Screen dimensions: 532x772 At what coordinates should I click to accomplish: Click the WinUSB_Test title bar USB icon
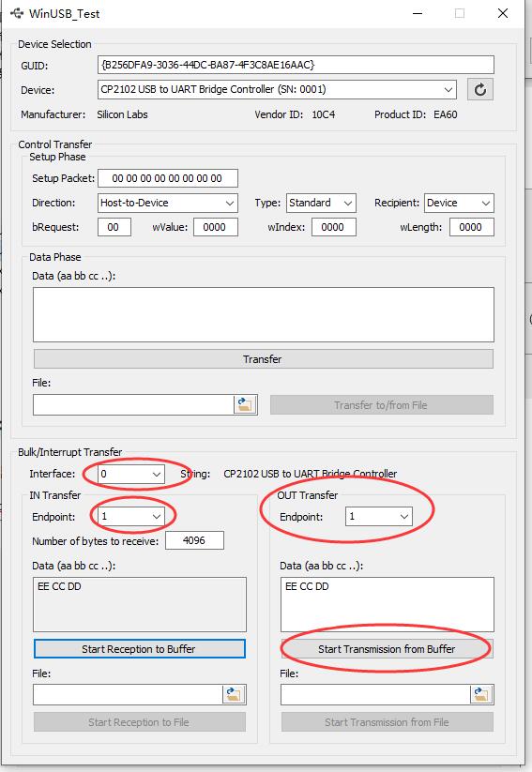click(17, 13)
